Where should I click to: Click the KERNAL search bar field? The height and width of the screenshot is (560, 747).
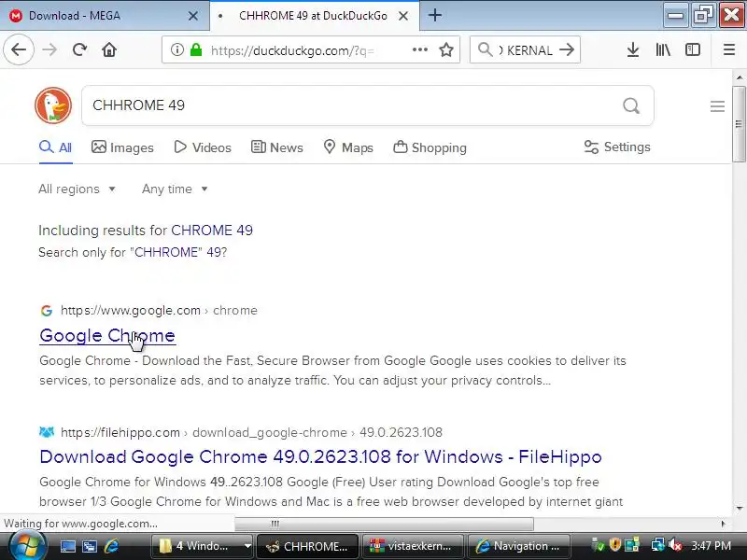525,50
